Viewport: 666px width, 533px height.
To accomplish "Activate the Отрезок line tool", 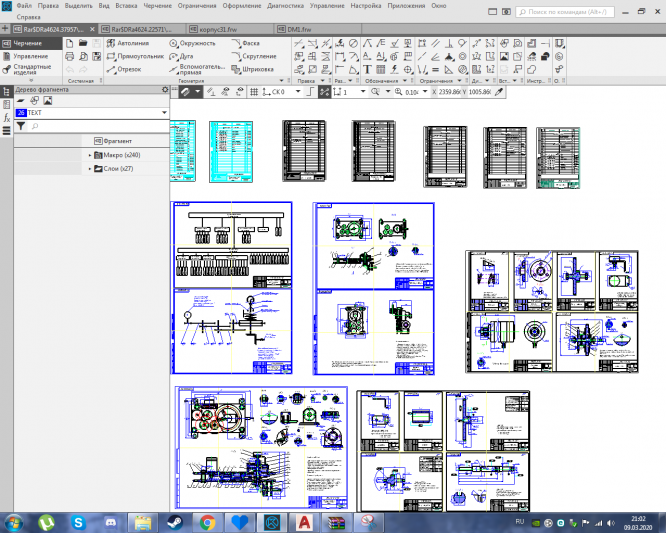I will 123,69.
